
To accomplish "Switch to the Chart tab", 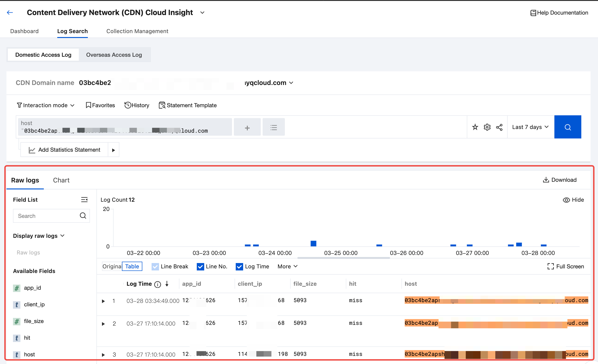I will tap(61, 180).
